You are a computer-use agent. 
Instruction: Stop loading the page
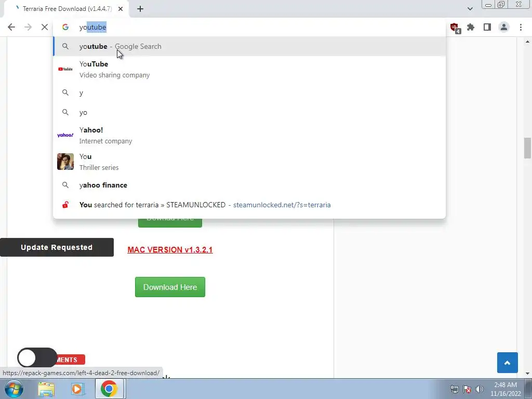45,27
